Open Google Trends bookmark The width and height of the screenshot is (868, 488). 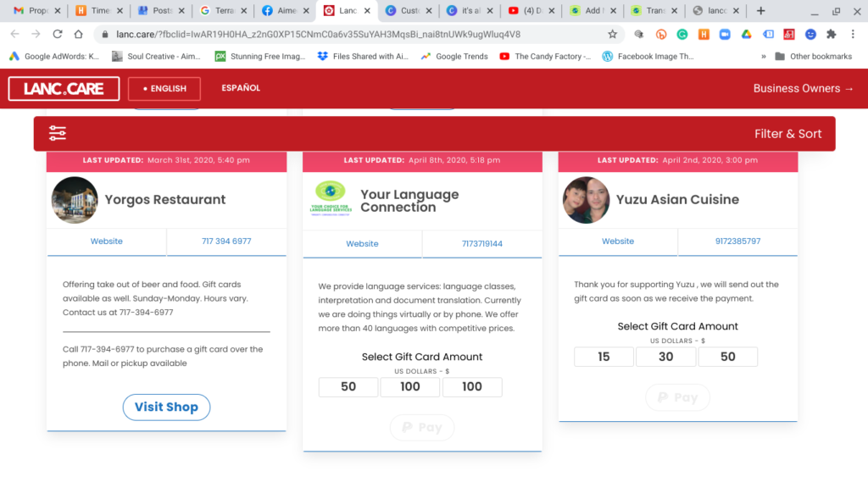click(454, 57)
